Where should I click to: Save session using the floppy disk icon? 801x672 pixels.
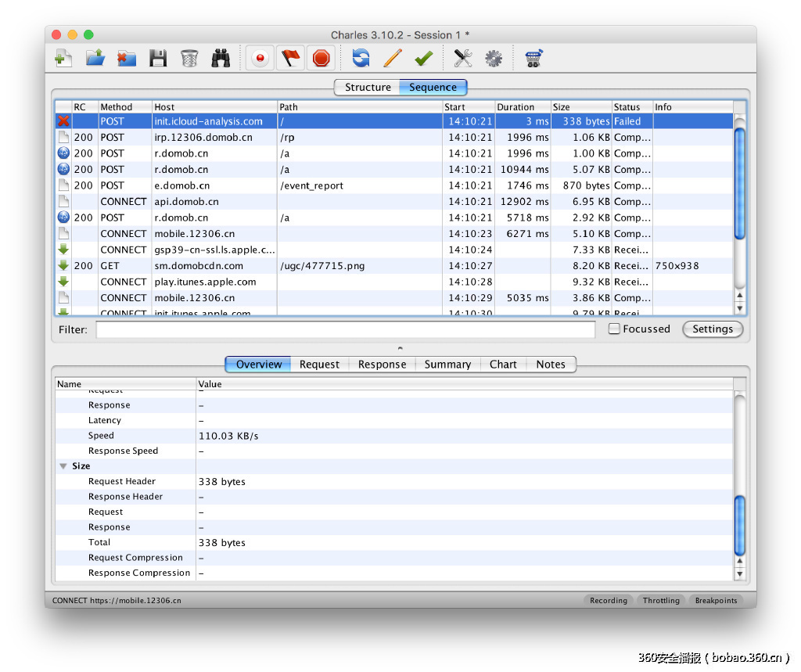tap(158, 58)
